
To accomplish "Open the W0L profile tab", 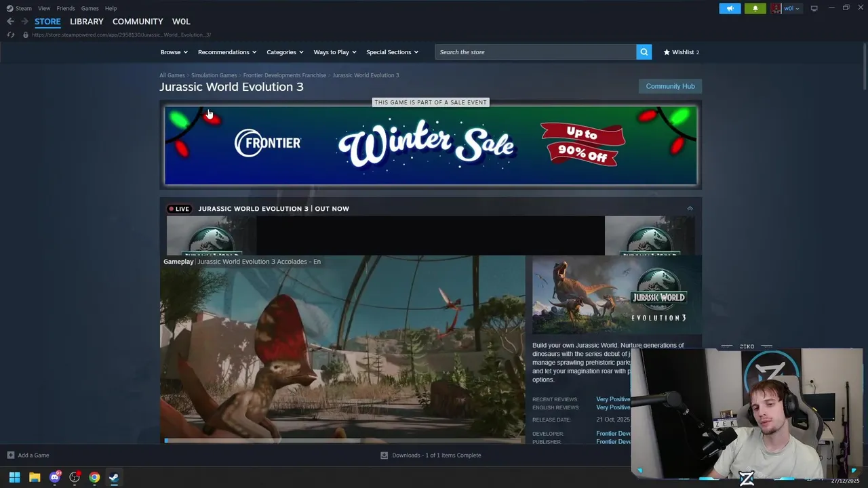I will [181, 22].
